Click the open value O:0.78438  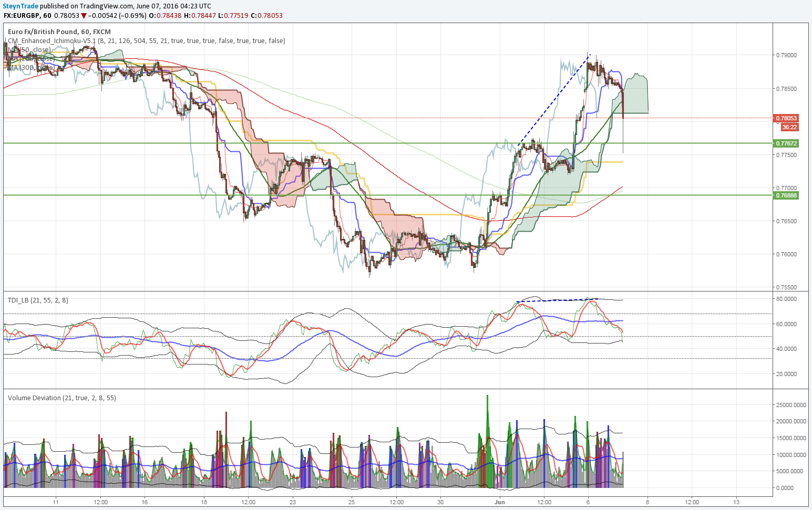tap(166, 15)
